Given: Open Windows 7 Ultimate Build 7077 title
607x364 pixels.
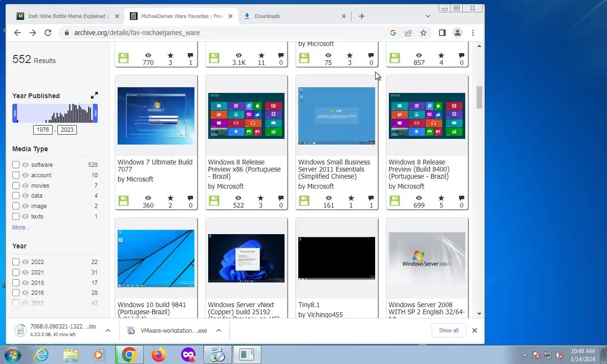Looking at the screenshot, I should coord(155,165).
